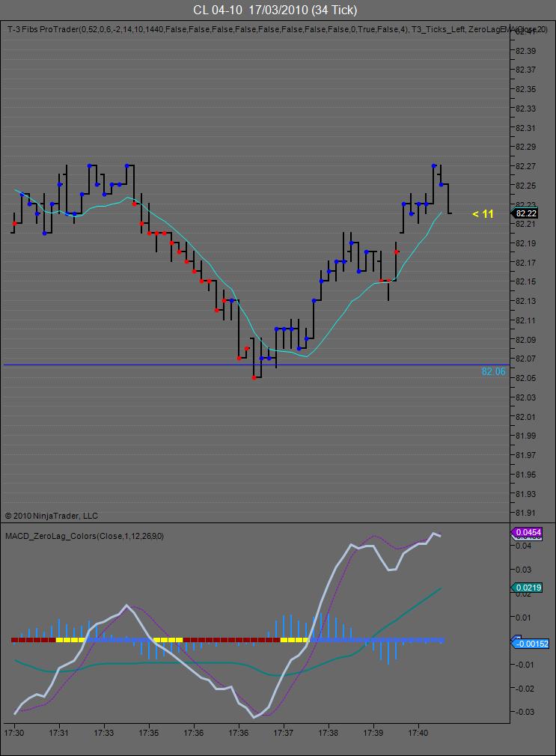Click the 82.13 price axis label

click(525, 301)
